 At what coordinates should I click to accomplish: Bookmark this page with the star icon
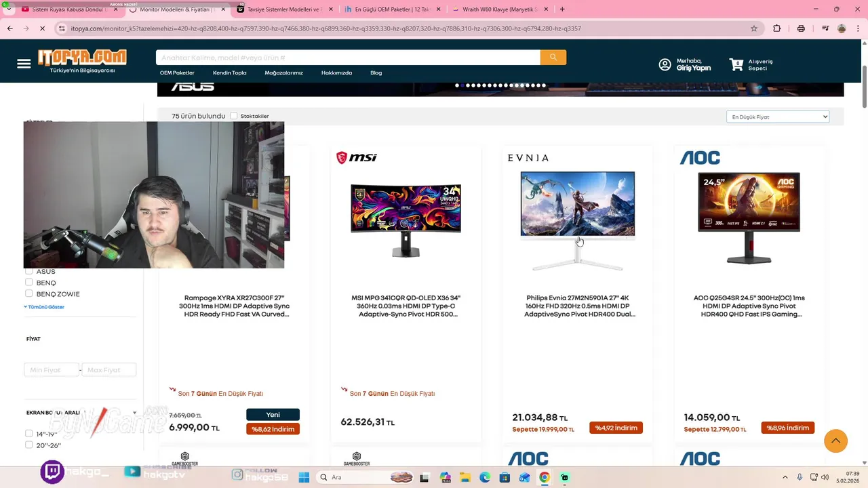[754, 28]
